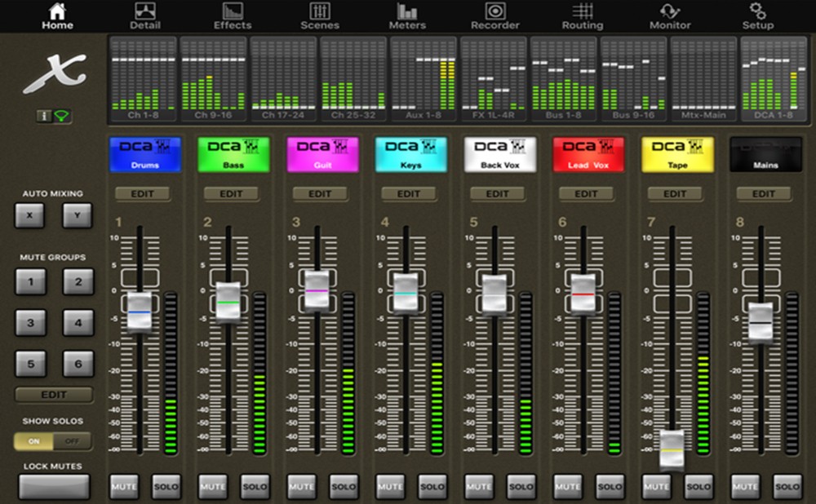Open the Scenes page icon
Viewport: 816px width, 504px height.
[x=321, y=11]
